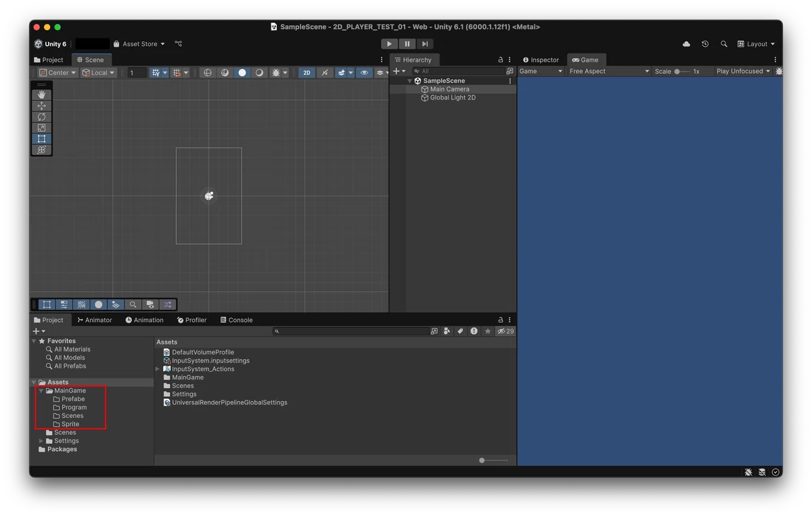812x516 pixels.
Task: Adjust the Game view Scale slider
Action: 682,71
